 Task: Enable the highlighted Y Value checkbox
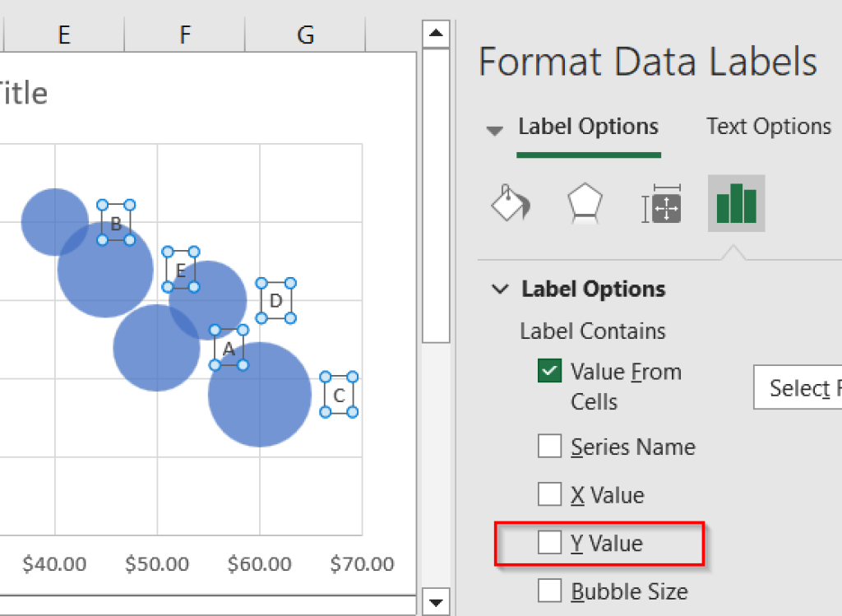point(549,542)
